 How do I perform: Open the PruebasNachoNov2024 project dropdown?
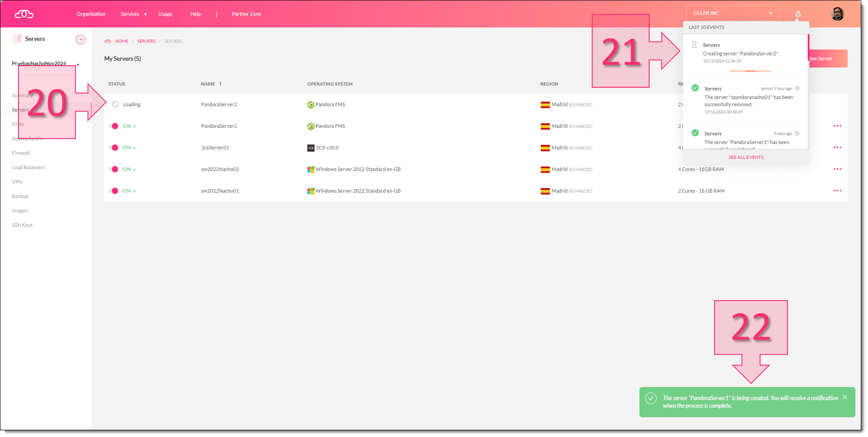coord(45,64)
